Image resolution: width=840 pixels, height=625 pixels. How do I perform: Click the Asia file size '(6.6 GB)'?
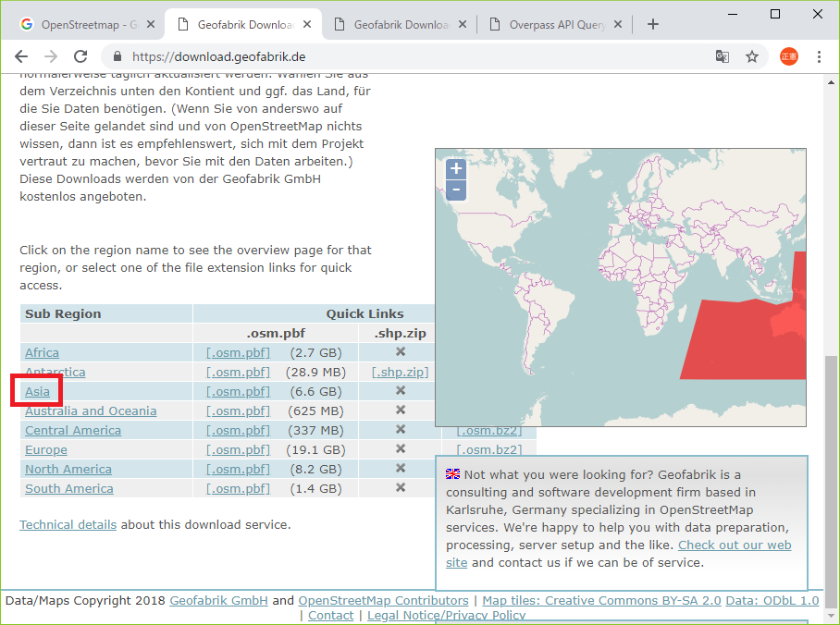315,391
